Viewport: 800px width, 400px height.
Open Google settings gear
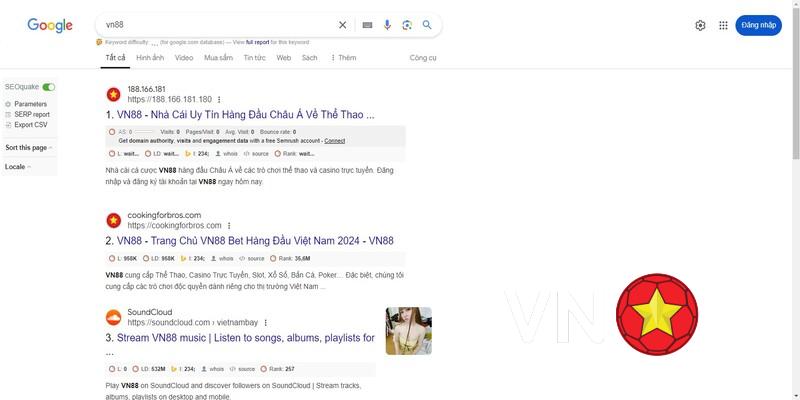[x=700, y=25]
